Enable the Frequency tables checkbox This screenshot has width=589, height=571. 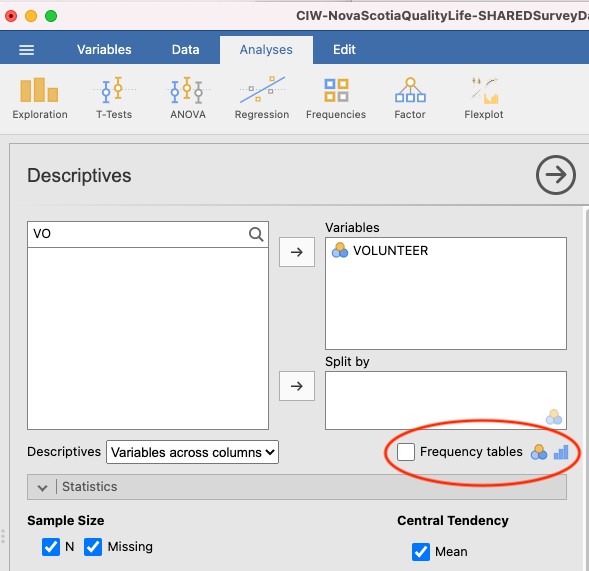pos(406,452)
